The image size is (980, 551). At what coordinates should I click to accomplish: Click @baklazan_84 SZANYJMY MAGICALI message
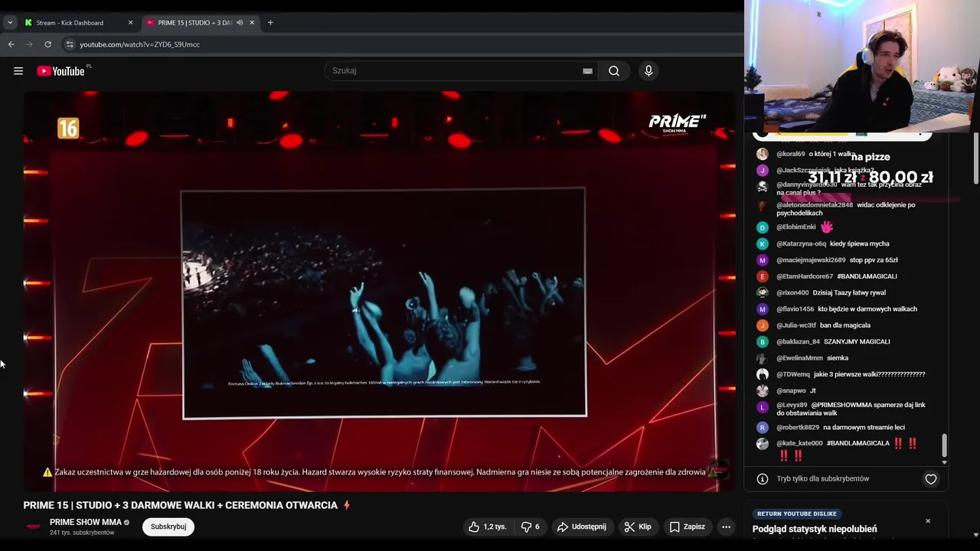pos(857,342)
